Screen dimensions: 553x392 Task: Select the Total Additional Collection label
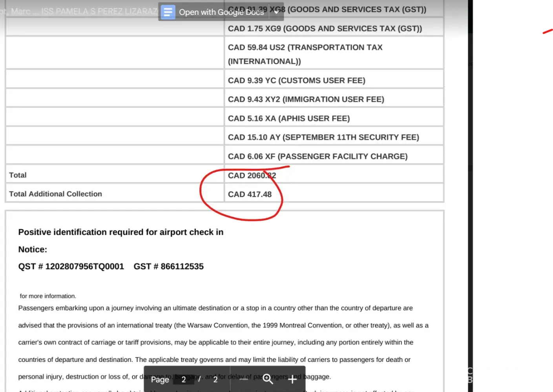click(x=55, y=194)
